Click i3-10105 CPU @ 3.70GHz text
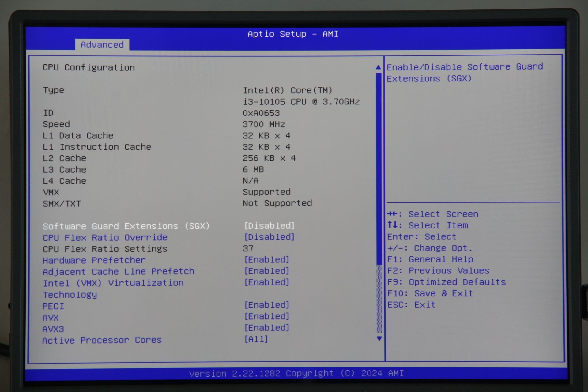The width and height of the screenshot is (588, 392). coord(301,102)
